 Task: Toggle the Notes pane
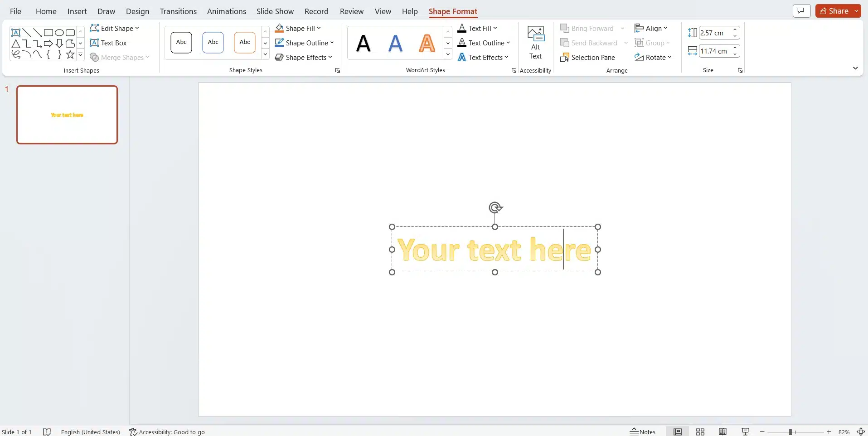[643, 432]
